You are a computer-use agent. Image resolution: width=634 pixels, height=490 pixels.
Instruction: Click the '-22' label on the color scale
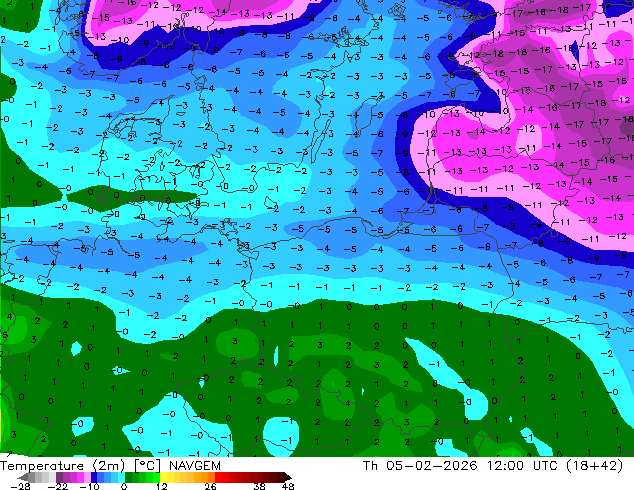[x=58, y=486]
